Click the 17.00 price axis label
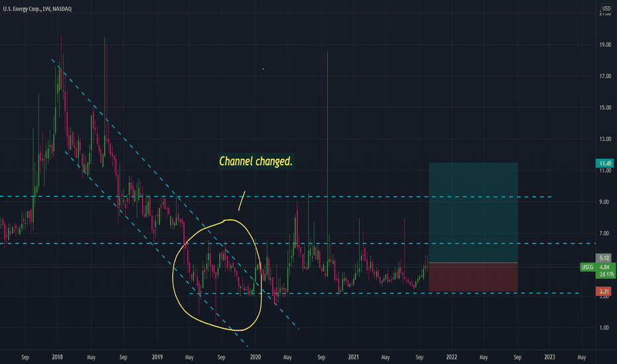Image resolution: width=617 pixels, height=364 pixels. [x=605, y=76]
